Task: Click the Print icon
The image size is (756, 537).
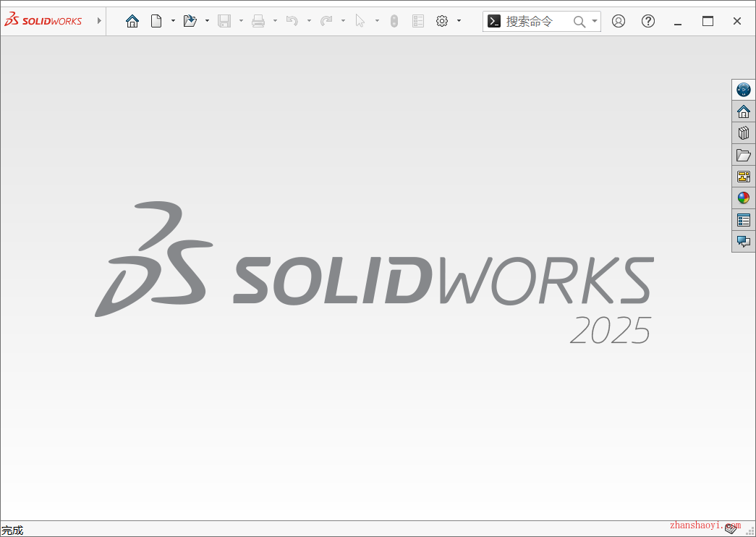Action: click(258, 21)
